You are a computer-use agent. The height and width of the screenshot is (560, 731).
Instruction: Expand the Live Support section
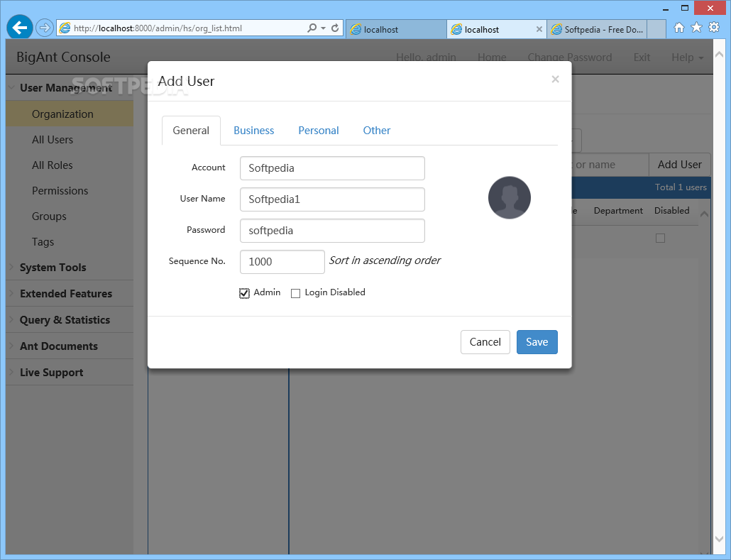tap(70, 373)
